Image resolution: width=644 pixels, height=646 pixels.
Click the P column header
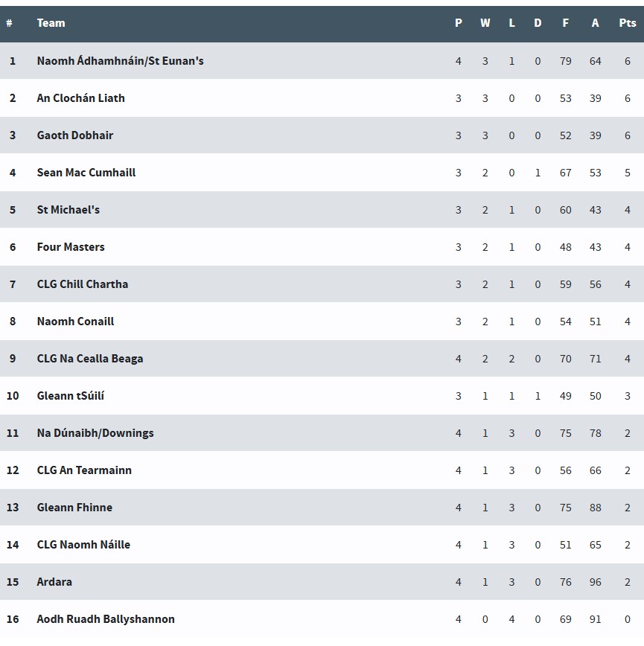[458, 23]
